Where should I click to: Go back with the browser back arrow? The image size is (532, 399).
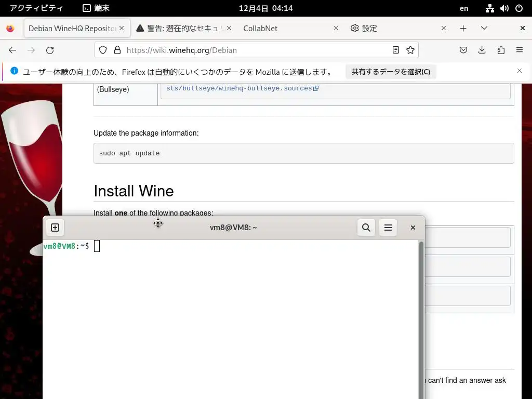click(x=12, y=50)
